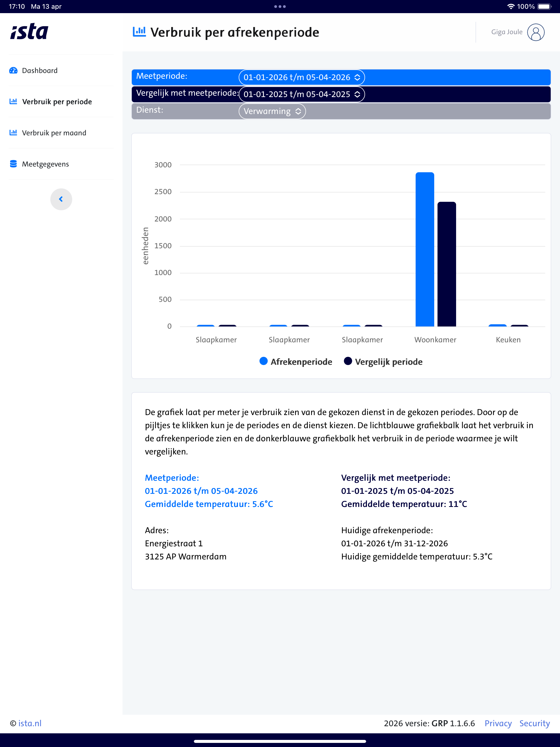Click the Verbruik per maand chart icon
The image size is (560, 747).
click(13, 133)
